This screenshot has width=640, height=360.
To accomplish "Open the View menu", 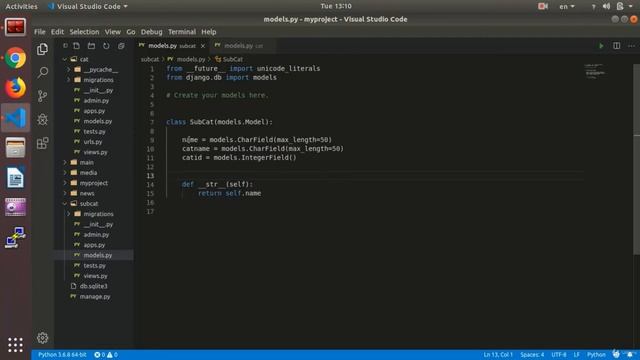I will coord(113,32).
